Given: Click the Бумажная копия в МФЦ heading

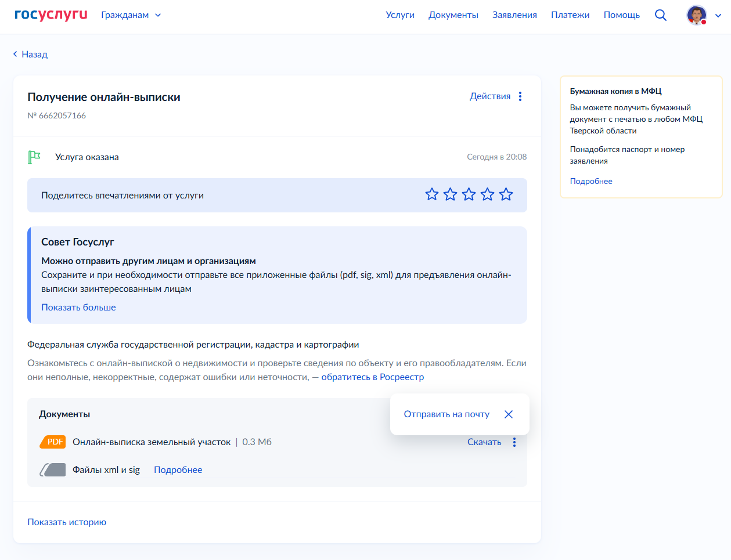Looking at the screenshot, I should pyautogui.click(x=615, y=91).
